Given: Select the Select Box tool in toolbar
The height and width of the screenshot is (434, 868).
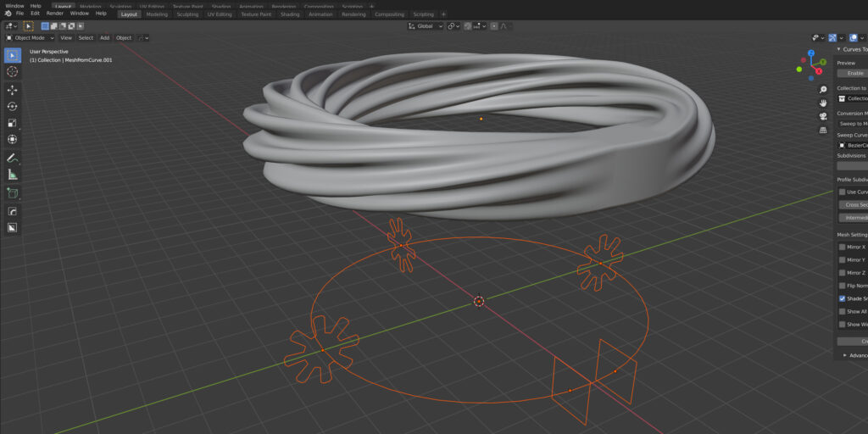Looking at the screenshot, I should pos(12,55).
